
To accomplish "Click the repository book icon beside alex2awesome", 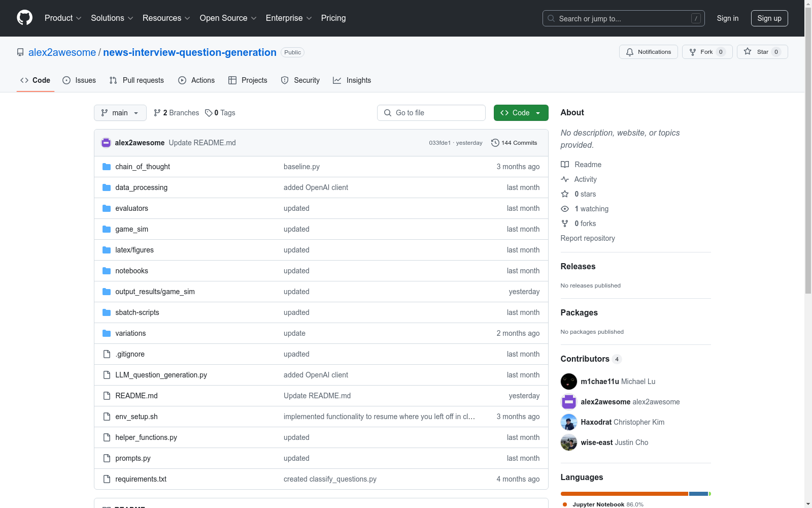I will (20, 52).
